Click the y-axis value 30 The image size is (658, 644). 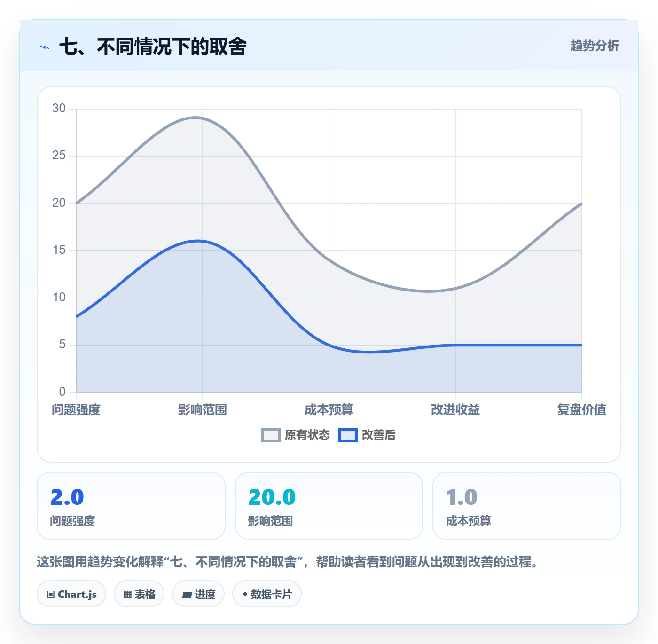coord(59,109)
